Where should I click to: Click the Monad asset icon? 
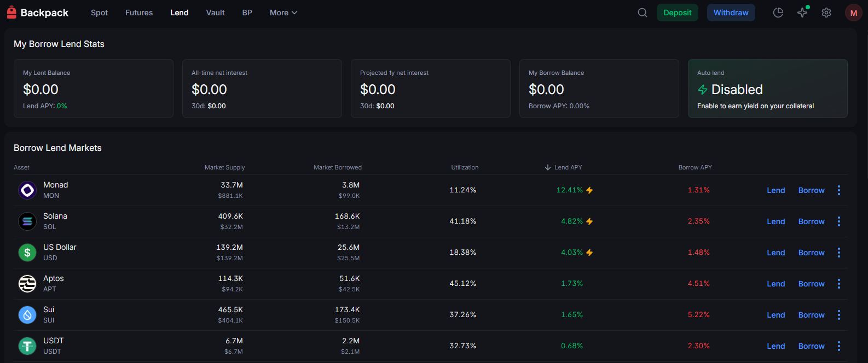pyautogui.click(x=27, y=190)
